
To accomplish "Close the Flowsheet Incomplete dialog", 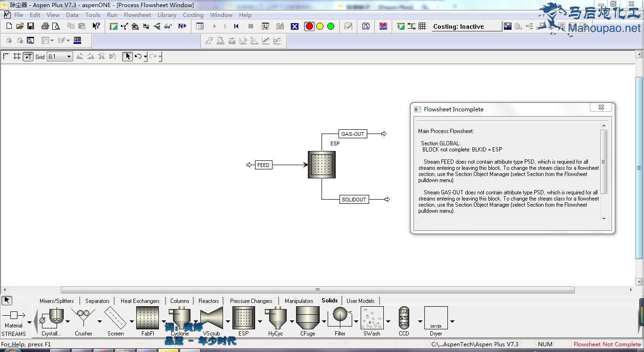I will (601, 107).
